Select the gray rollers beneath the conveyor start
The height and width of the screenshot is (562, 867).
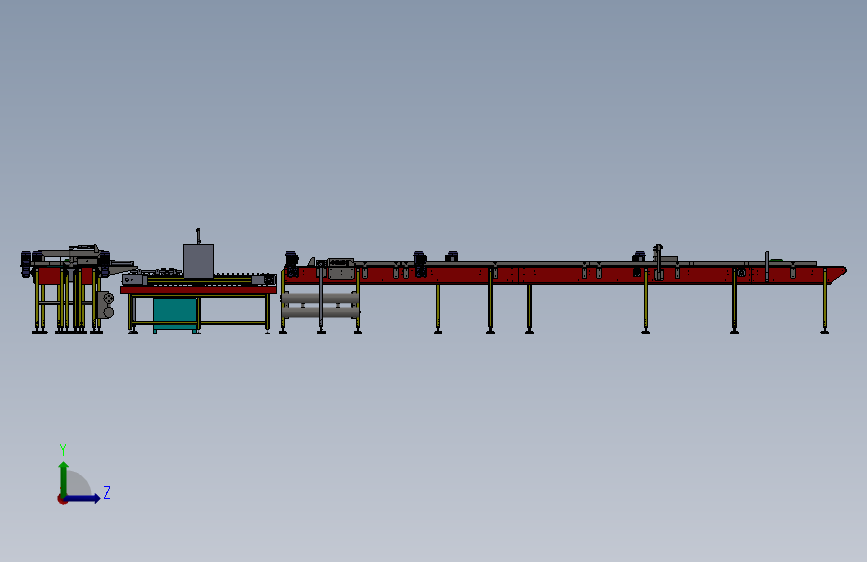click(320, 305)
